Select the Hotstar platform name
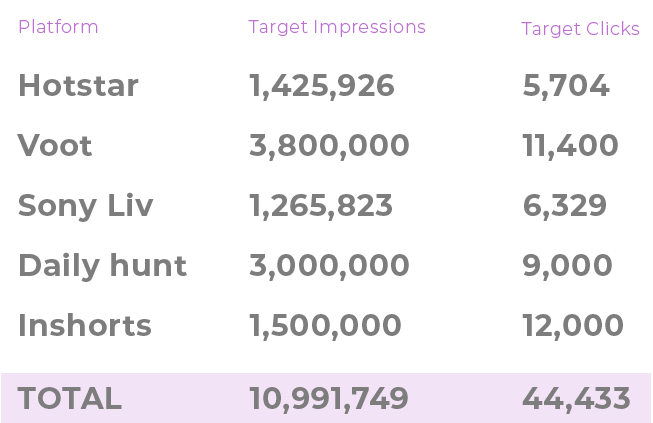Screen dimensions: 653x423 (x=78, y=85)
